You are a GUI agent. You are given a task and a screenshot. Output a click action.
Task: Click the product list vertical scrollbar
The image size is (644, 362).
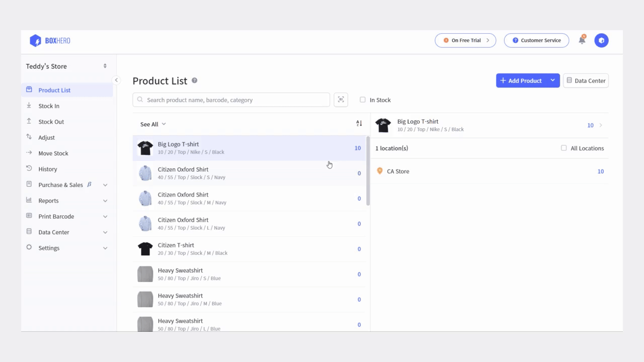pos(368,171)
